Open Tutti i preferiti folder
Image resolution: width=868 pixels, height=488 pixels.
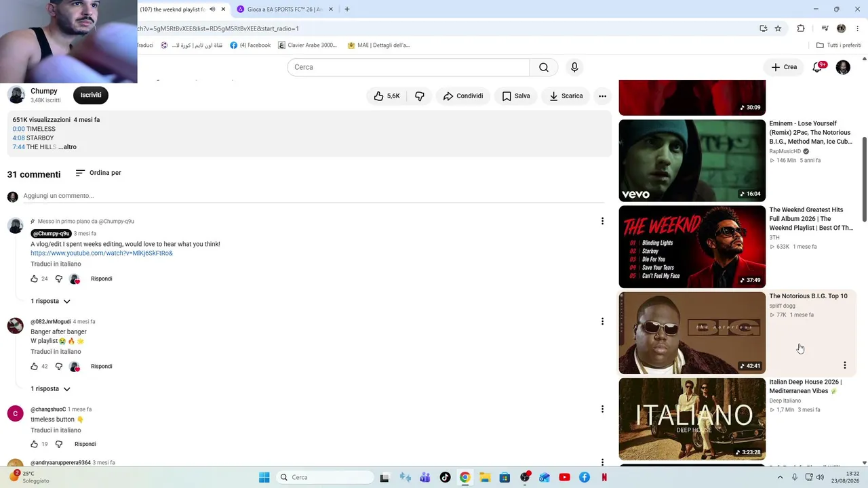(x=839, y=45)
